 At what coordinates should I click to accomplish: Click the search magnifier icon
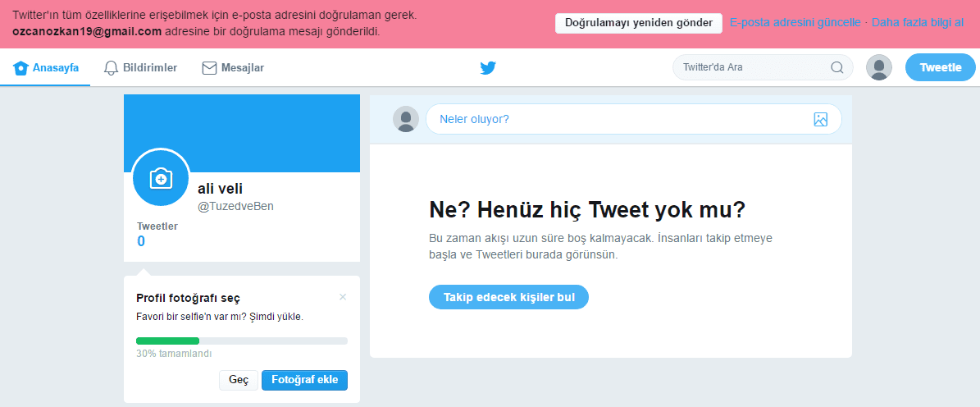coord(836,67)
